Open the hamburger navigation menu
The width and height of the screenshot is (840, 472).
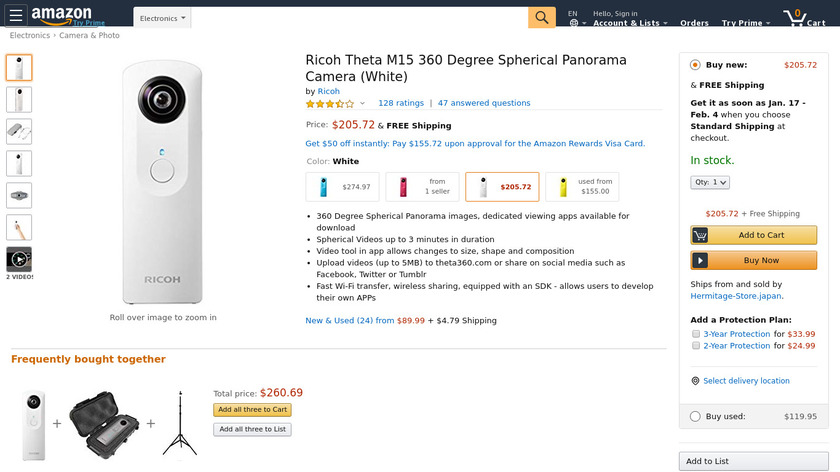click(x=16, y=17)
